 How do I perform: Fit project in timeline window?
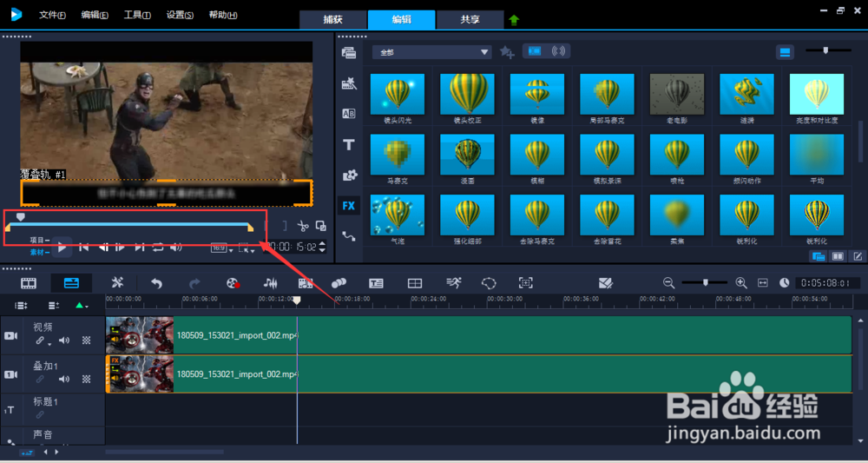(763, 283)
